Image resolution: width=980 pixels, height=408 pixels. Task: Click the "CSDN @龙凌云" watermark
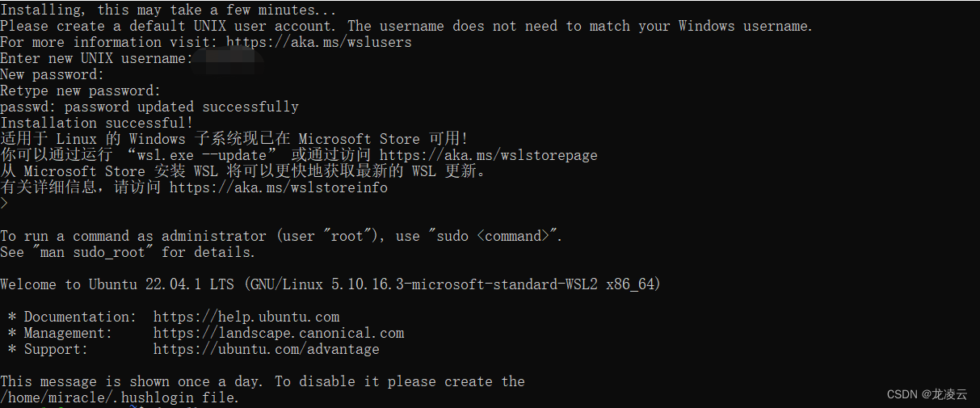point(927,394)
